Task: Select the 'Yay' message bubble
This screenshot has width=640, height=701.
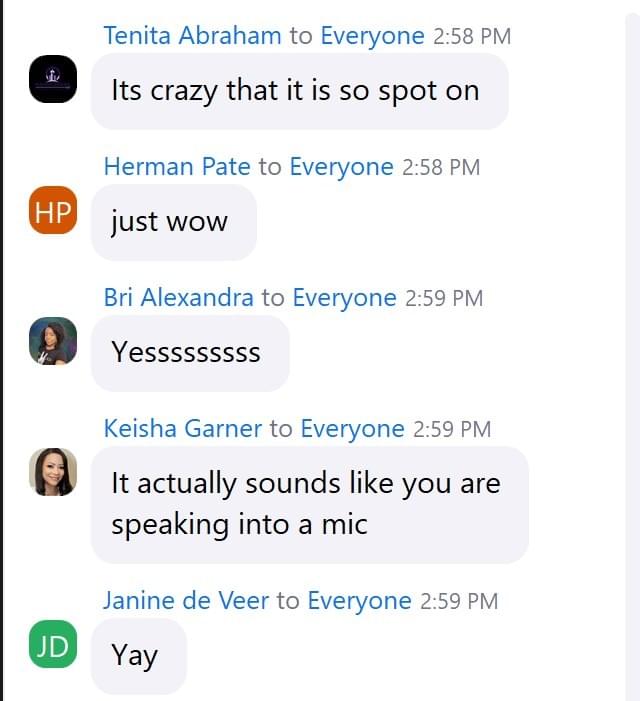Action: 139,656
